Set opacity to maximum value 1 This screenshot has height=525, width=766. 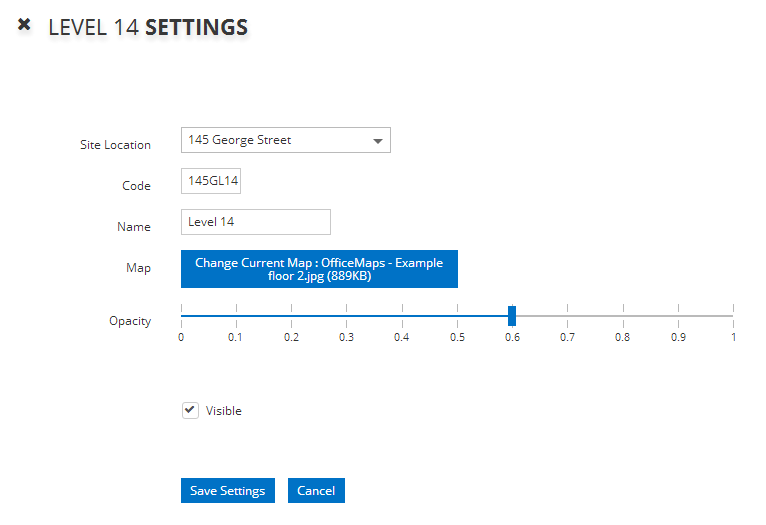pyautogui.click(x=733, y=316)
